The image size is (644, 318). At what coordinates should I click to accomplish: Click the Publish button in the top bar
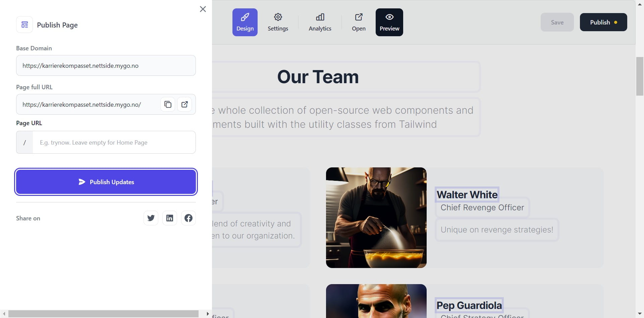(603, 22)
